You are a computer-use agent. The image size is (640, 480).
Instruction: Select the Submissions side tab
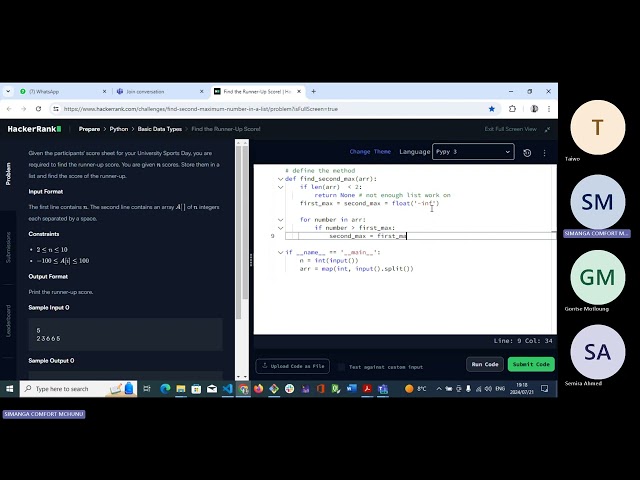point(8,247)
